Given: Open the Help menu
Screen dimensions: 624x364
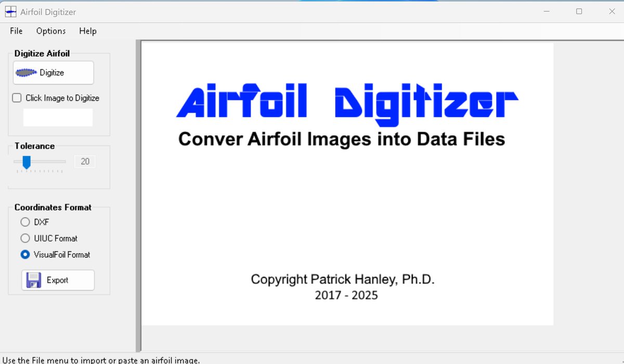Looking at the screenshot, I should pos(87,31).
